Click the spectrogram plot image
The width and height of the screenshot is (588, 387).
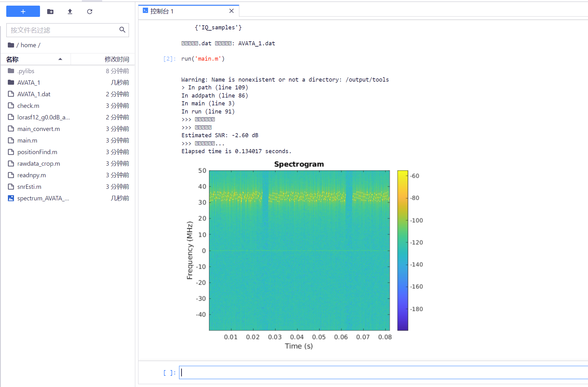pos(299,250)
